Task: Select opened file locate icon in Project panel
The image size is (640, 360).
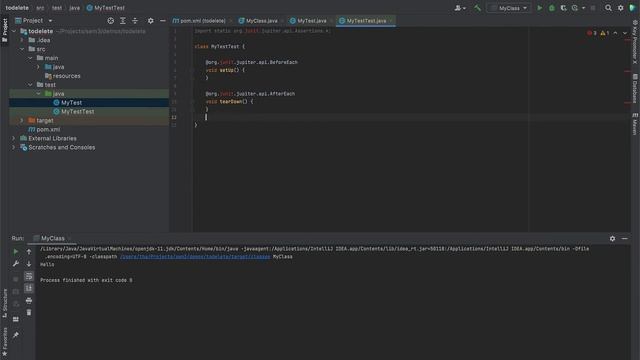Action: 111,20
